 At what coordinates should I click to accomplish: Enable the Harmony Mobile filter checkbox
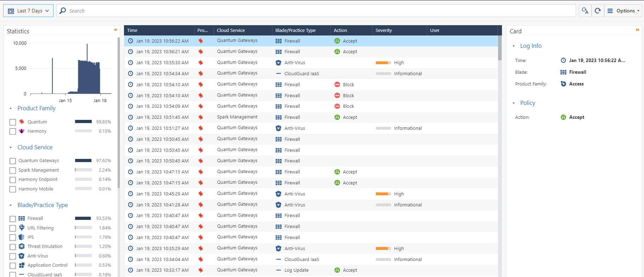pos(13,189)
